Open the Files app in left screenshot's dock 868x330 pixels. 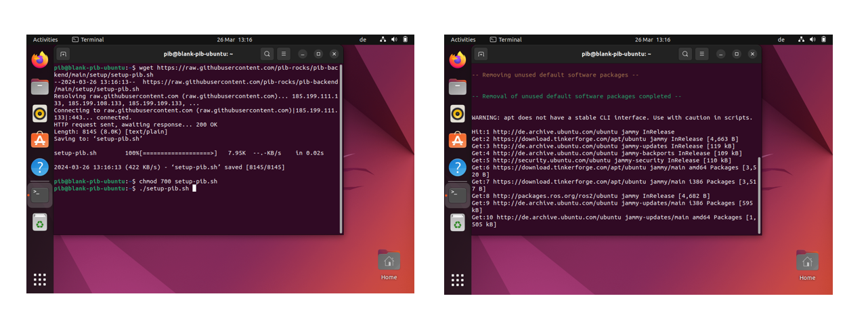pyautogui.click(x=40, y=87)
